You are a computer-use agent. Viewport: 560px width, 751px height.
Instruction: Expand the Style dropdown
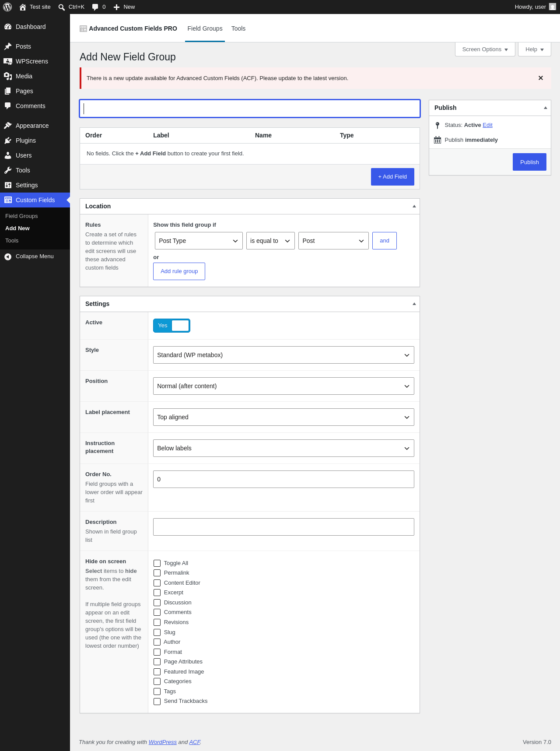click(283, 355)
